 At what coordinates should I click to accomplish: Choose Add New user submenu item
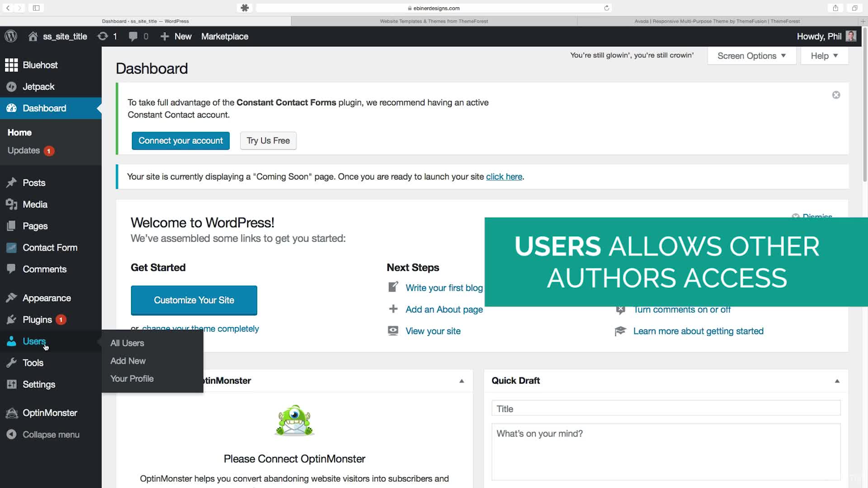[128, 361]
